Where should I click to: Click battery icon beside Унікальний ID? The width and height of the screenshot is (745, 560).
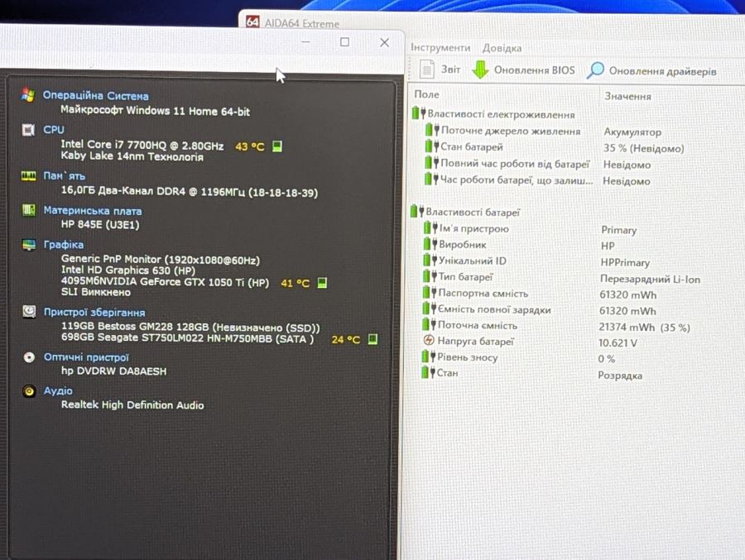pos(430,261)
